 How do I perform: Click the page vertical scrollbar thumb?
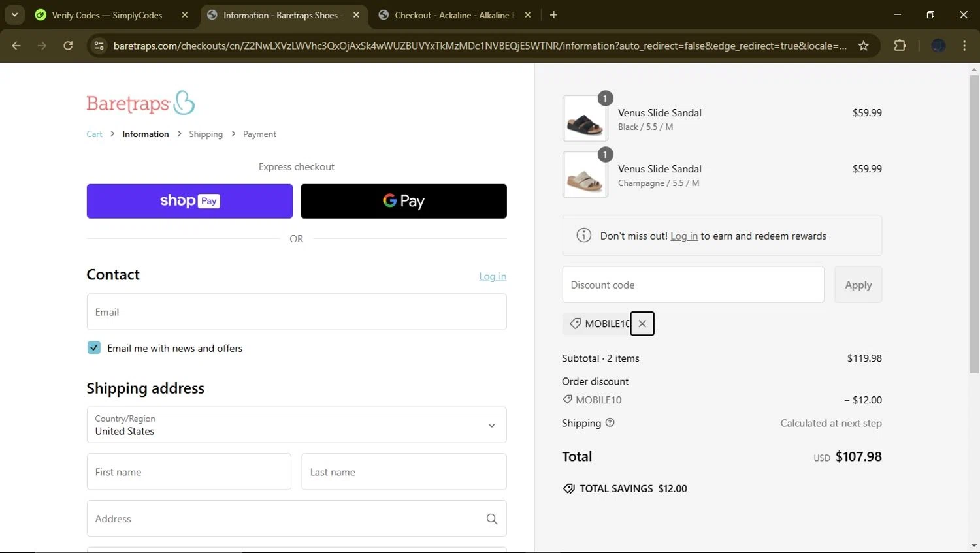(x=974, y=224)
